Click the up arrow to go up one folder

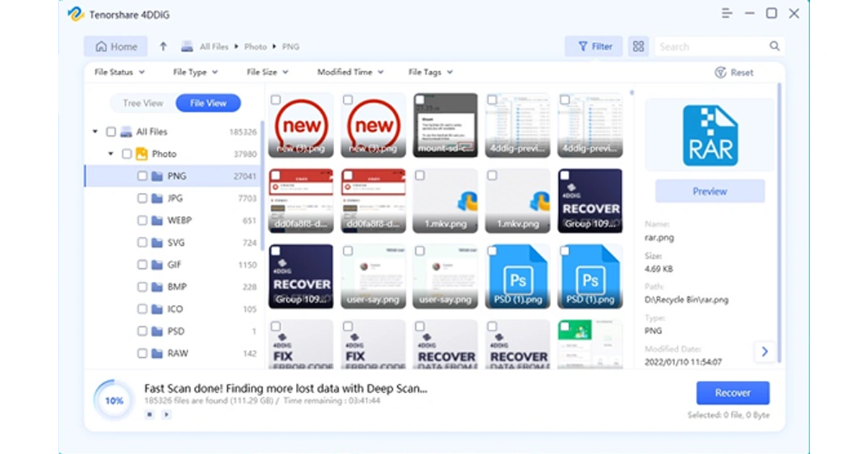pyautogui.click(x=163, y=46)
